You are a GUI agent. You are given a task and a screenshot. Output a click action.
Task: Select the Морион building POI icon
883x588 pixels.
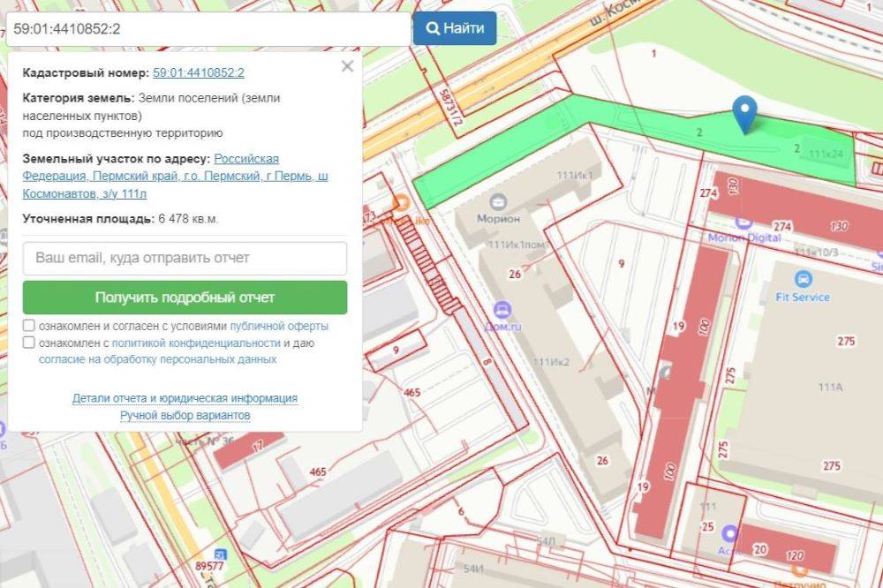click(498, 200)
